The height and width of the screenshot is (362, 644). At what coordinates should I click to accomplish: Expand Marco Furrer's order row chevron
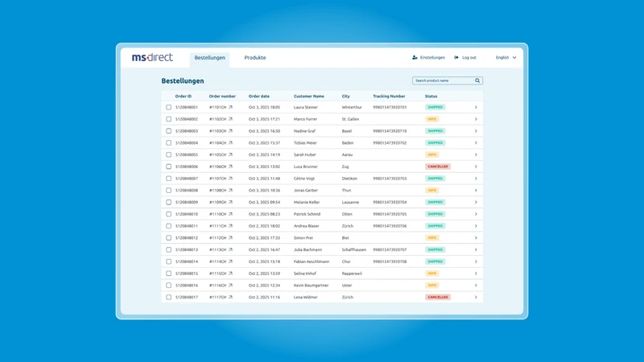[476, 119]
